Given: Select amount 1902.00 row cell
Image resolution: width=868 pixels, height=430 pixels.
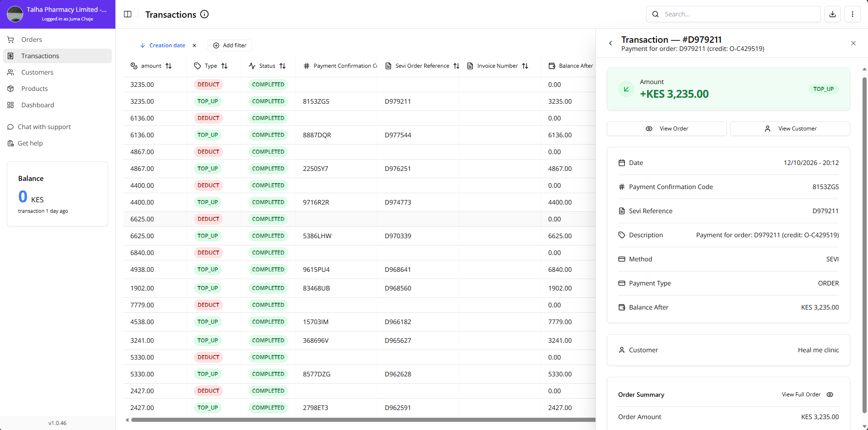Looking at the screenshot, I should (142, 288).
